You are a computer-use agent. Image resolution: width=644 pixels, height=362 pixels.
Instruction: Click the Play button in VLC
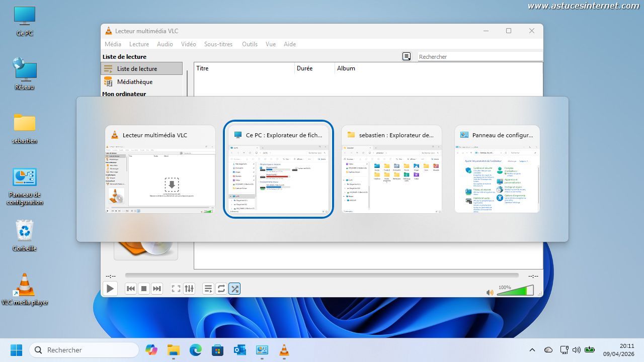coord(110,289)
